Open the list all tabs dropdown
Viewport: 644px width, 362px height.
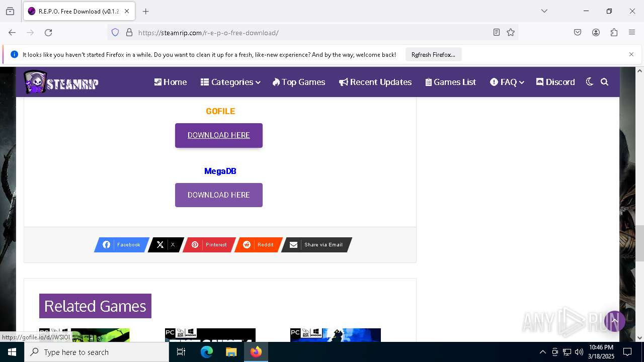pos(544,11)
